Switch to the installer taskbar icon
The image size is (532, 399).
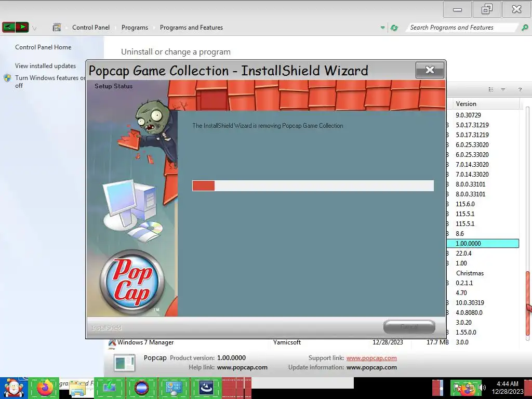point(206,388)
